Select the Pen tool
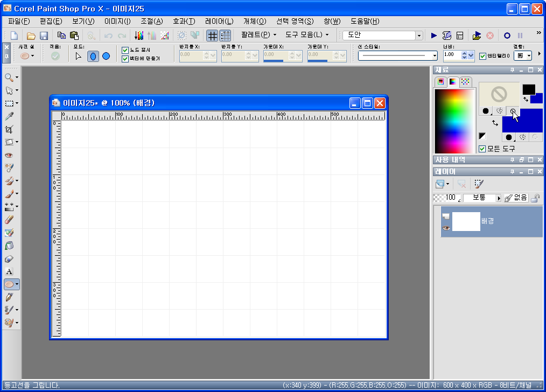The height and width of the screenshot is (392, 546). tap(9, 297)
